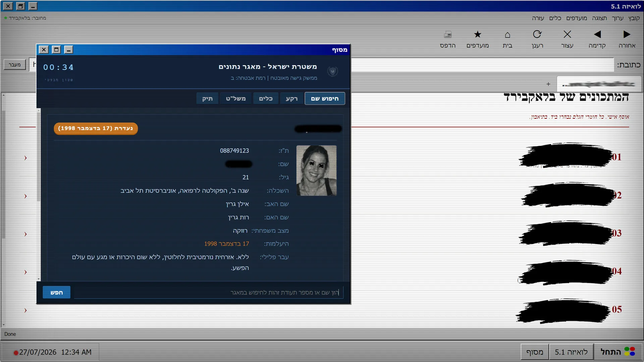Viewport: 644px width, 362px height.
Task: Open the התחל start button on taskbar
Action: pos(618,352)
